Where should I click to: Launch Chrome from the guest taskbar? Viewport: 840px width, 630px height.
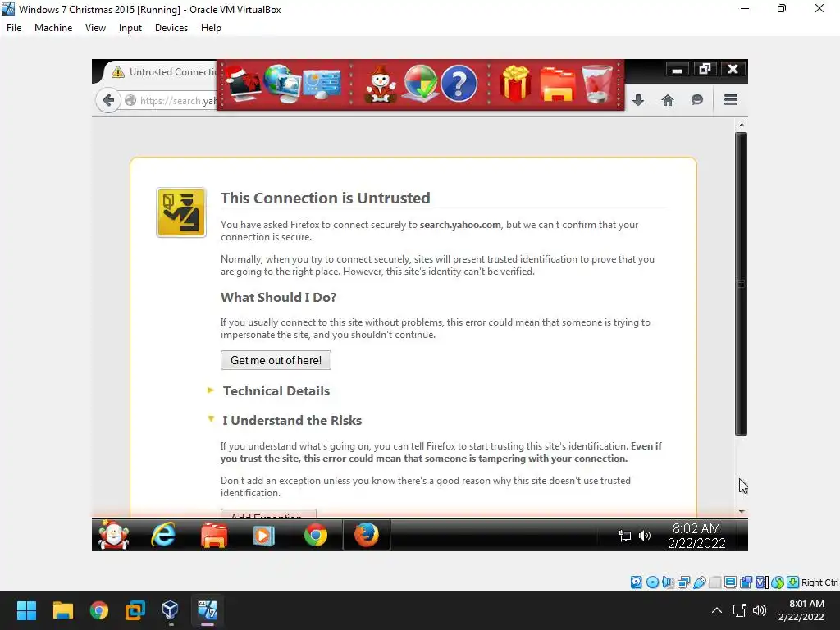coord(316,535)
